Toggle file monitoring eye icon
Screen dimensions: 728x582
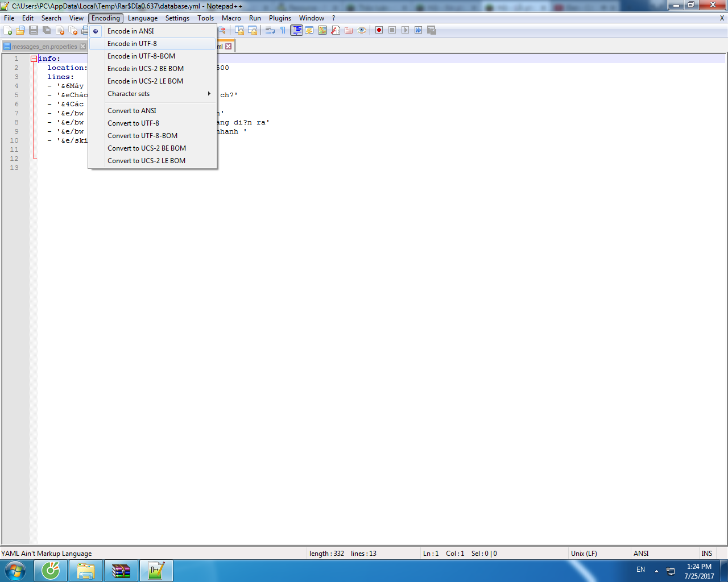362,30
